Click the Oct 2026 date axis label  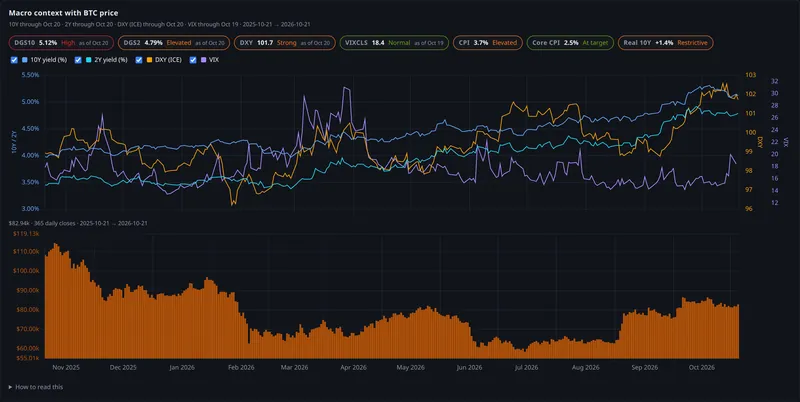[x=702, y=367]
